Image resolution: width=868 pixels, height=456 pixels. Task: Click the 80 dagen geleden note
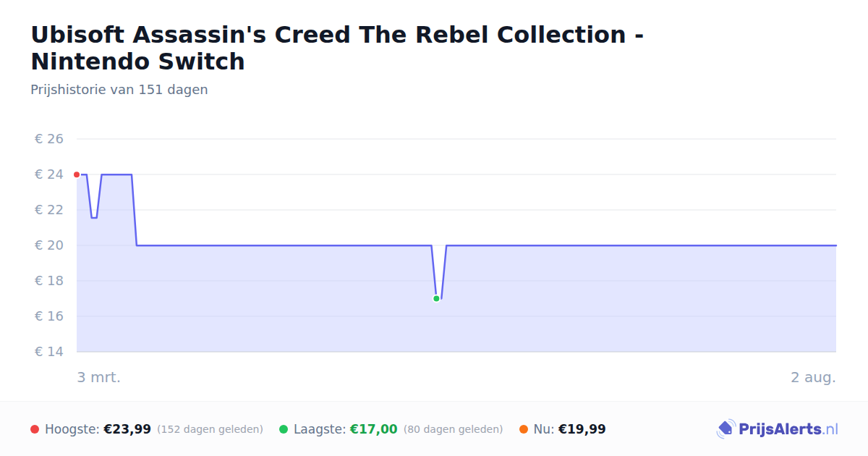453,429
